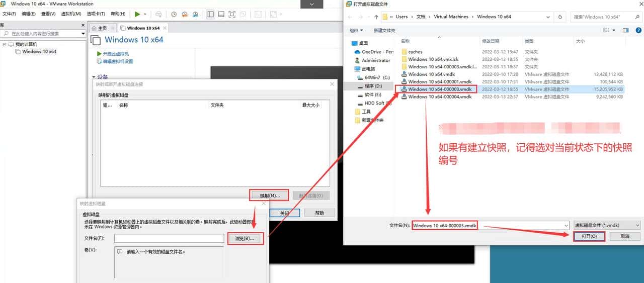Select the 64Win7 (C:) drive
The height and width of the screenshot is (283, 644).
point(373,77)
